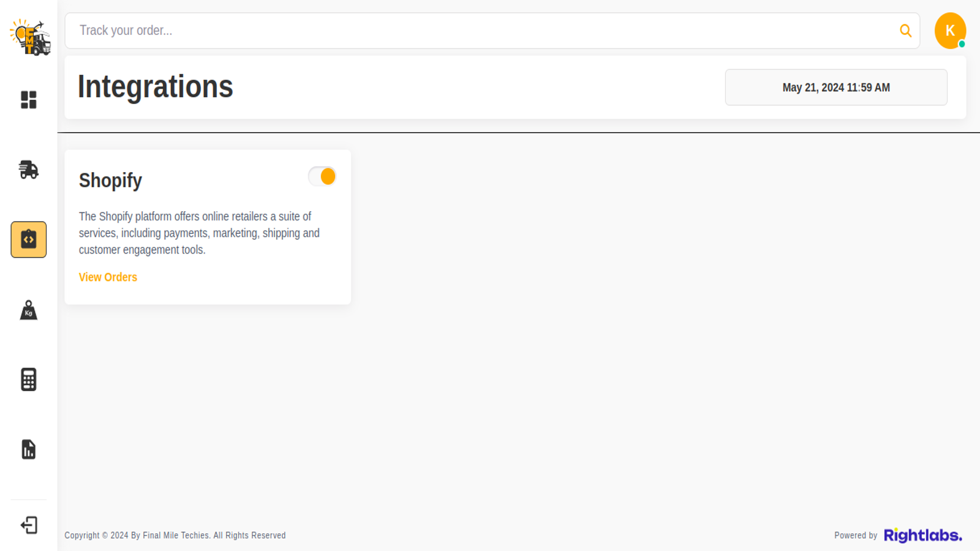
Task: Click the green online status dot on avatar
Action: (962, 43)
